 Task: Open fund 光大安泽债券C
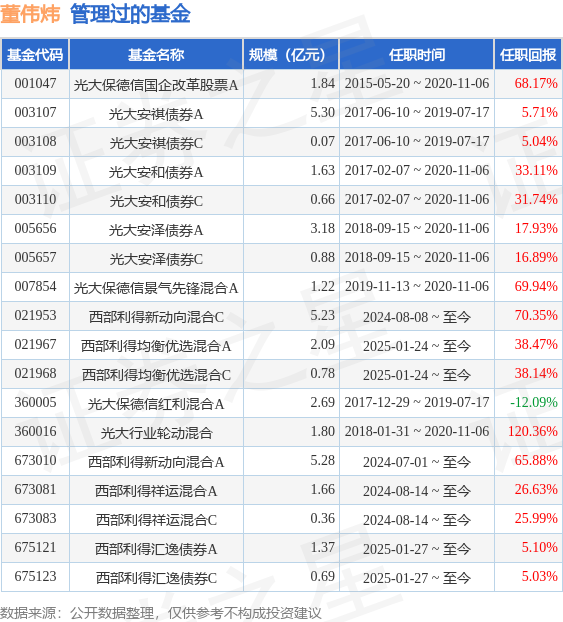click(156, 259)
